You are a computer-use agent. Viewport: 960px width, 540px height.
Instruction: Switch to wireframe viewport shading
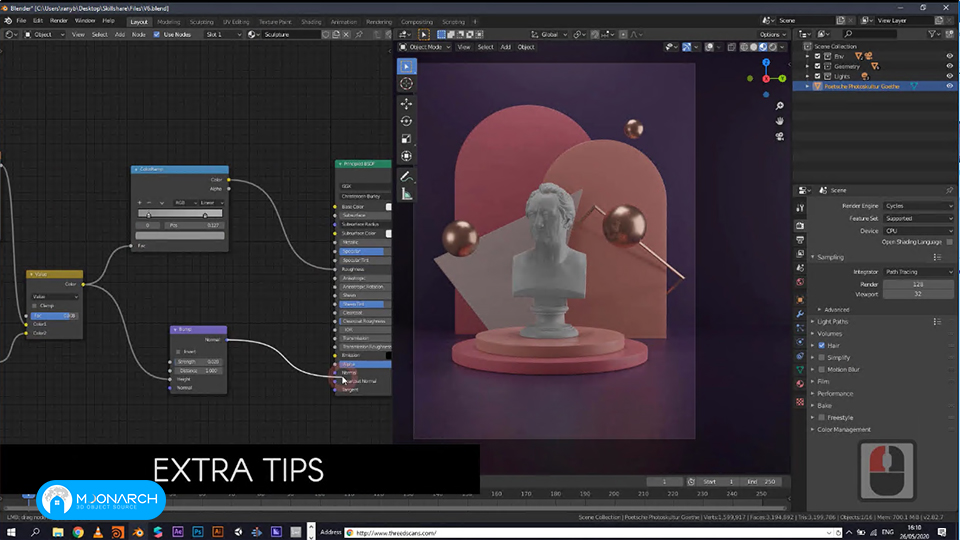pyautogui.click(x=744, y=47)
